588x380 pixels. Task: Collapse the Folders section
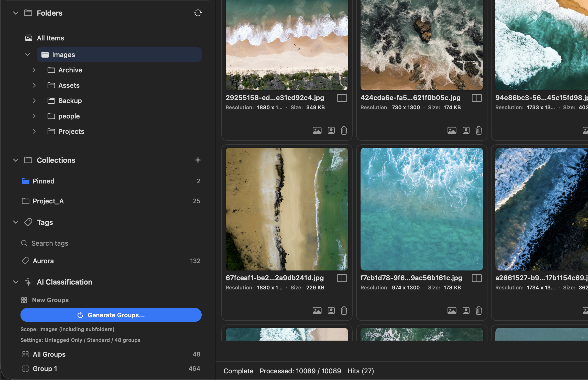(x=16, y=13)
